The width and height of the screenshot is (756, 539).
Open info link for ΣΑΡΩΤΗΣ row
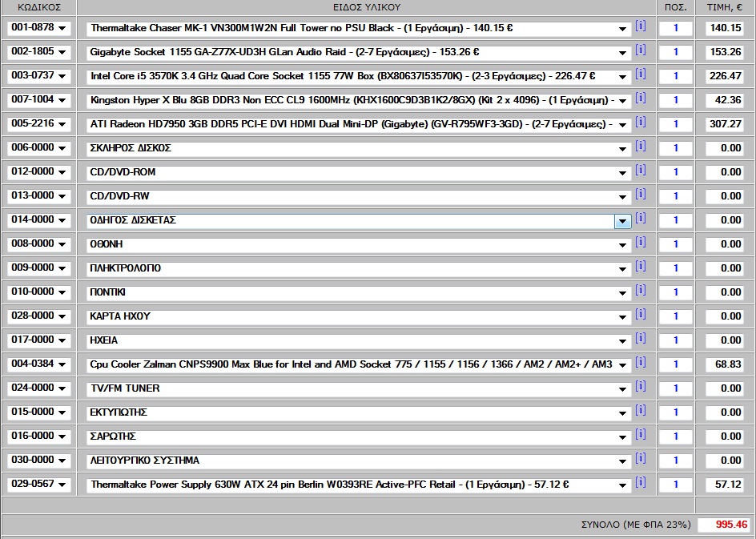coord(641,434)
